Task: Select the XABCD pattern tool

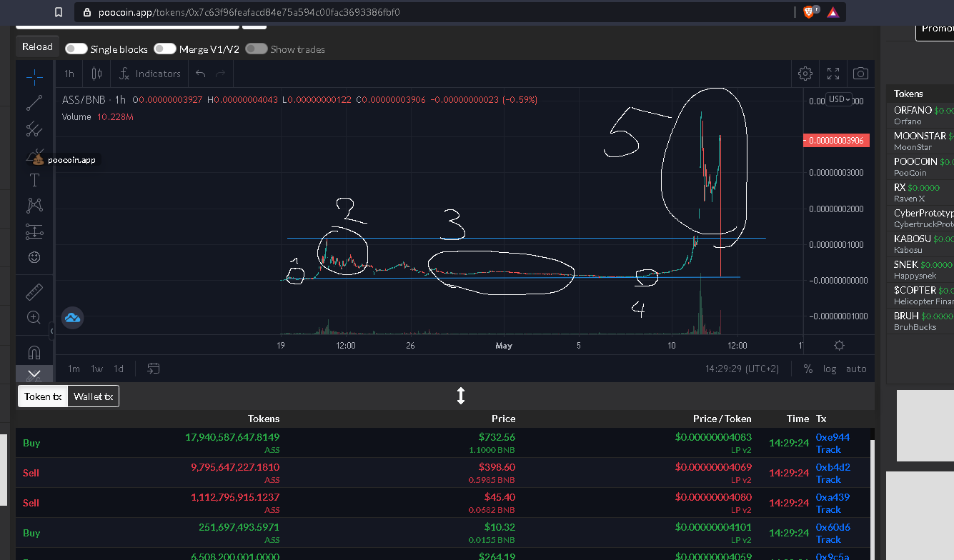Action: 34,206
